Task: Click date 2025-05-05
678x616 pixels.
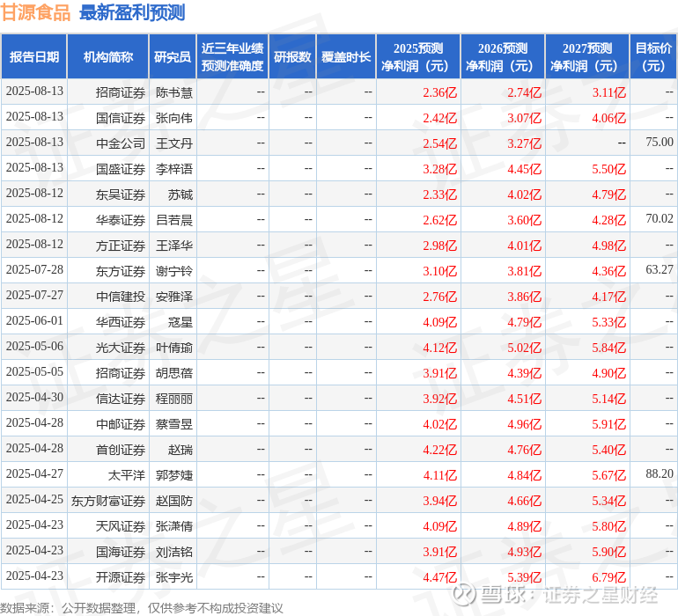Action: click(x=34, y=371)
